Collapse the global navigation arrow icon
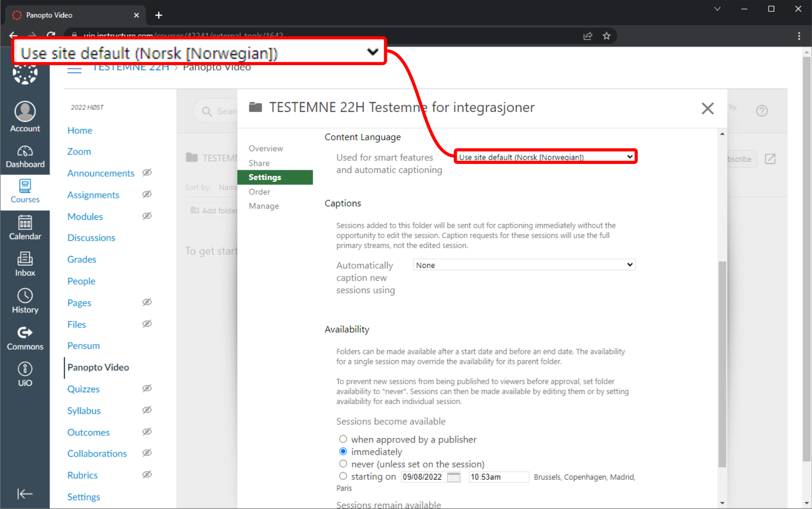 [x=25, y=494]
